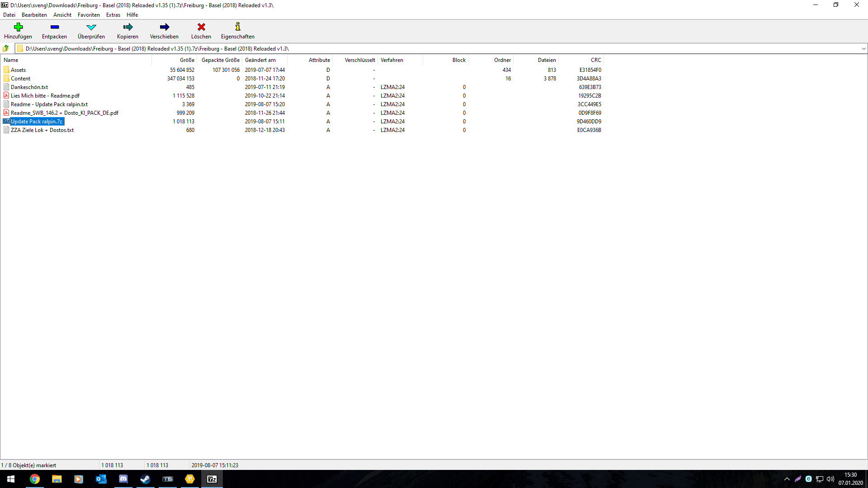
Task: Expand the address path dropdown
Action: tap(863, 49)
